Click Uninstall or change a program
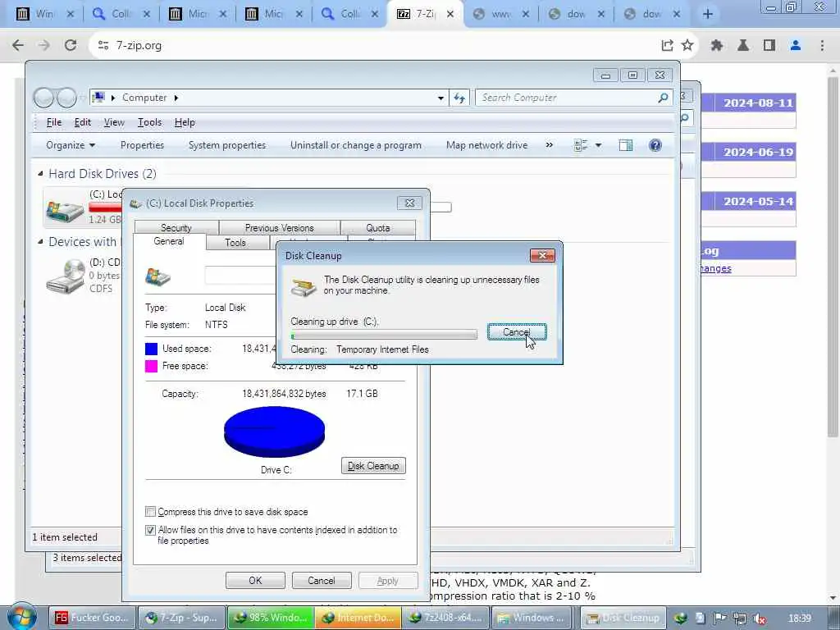Screen dimensions: 840x630 (x=356, y=145)
